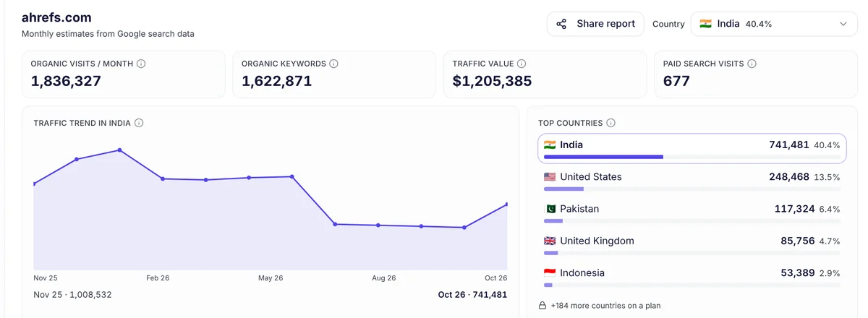868x318 pixels.
Task: Click the Oct 26 last data point on chart
Action: pyautogui.click(x=507, y=204)
